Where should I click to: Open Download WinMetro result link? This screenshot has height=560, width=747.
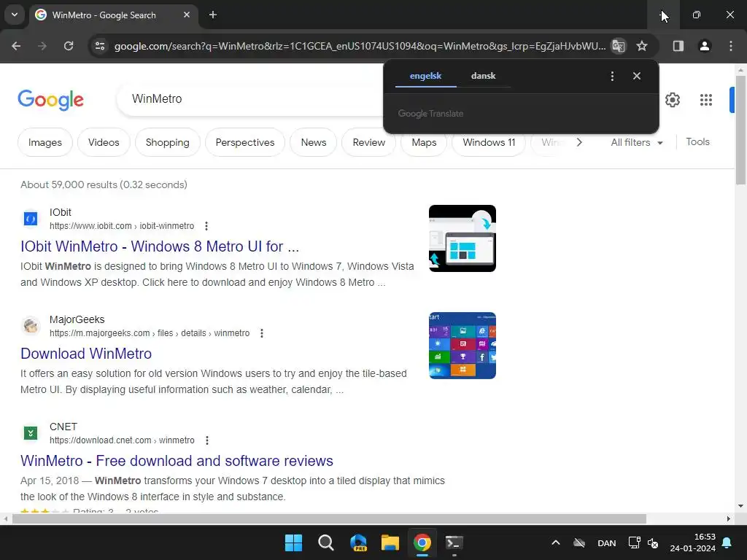click(86, 354)
